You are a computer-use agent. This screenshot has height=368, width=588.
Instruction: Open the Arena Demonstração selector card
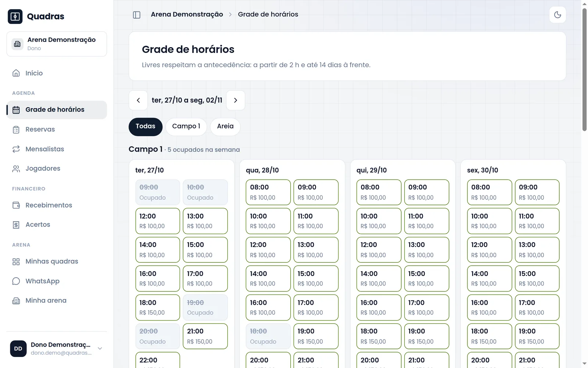click(x=57, y=44)
